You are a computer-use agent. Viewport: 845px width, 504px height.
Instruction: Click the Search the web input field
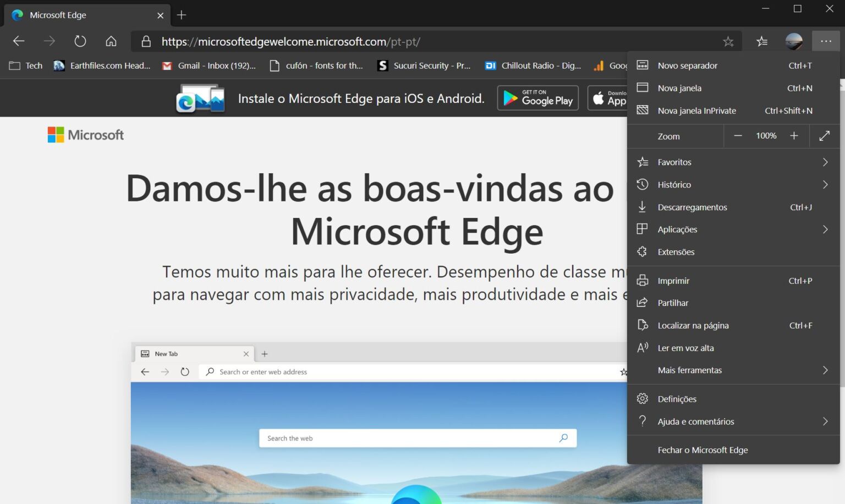click(x=418, y=438)
